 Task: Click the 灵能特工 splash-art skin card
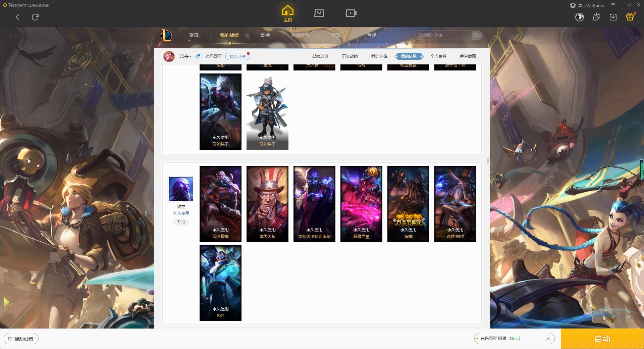[220, 111]
